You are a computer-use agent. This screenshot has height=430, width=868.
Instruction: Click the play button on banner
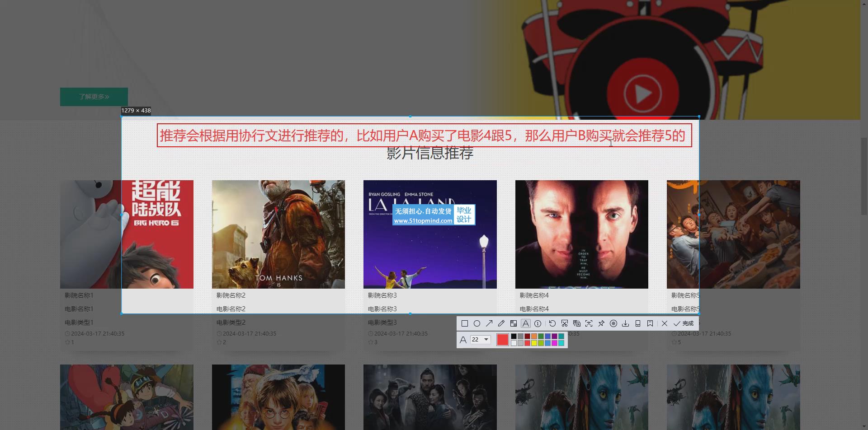pyautogui.click(x=643, y=94)
